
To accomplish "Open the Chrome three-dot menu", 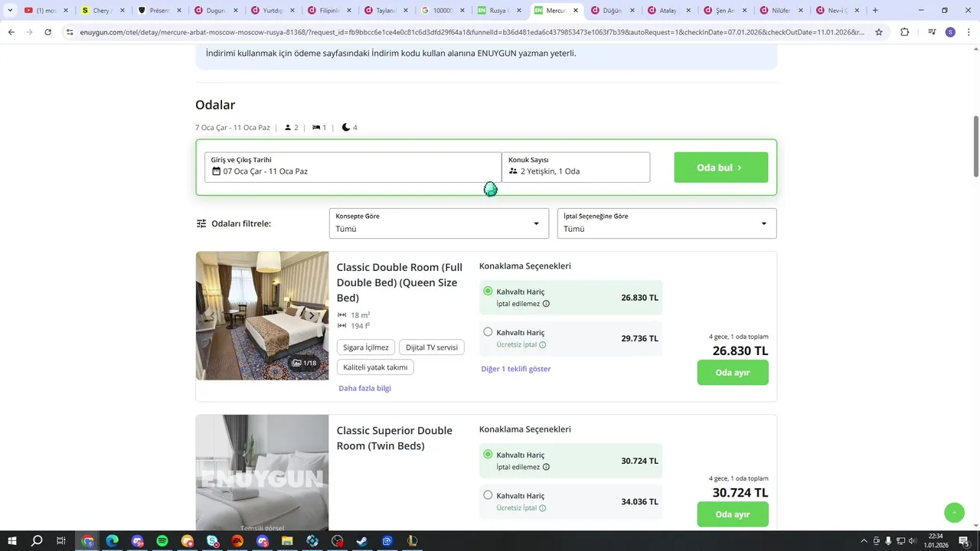I will [968, 32].
